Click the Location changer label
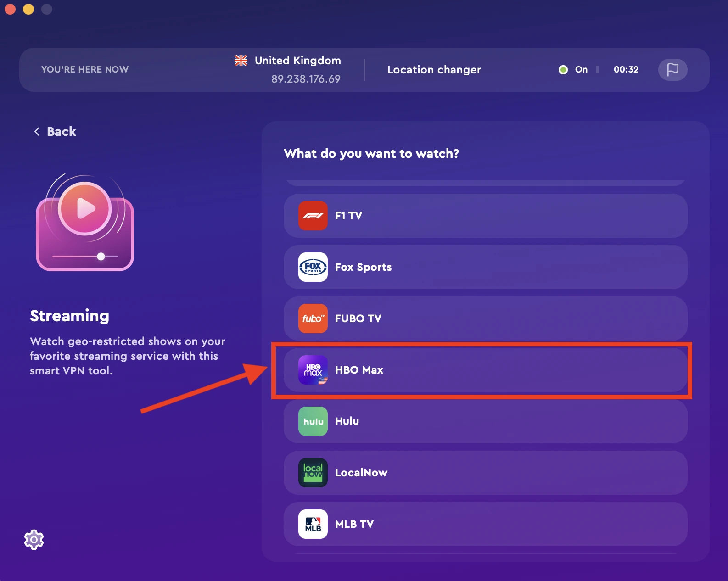Viewport: 728px width, 581px height. [x=434, y=70]
